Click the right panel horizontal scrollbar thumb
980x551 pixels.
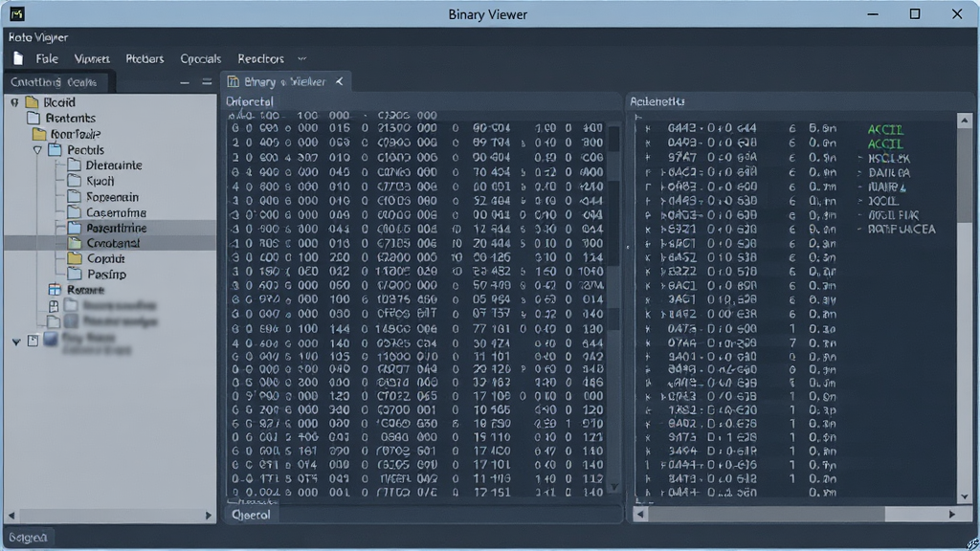(x=767, y=514)
